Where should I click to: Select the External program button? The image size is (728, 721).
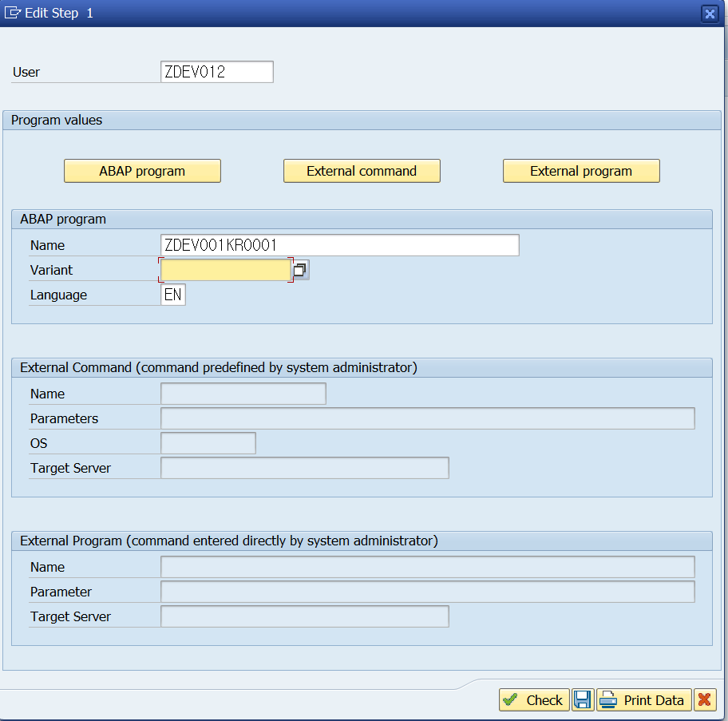[581, 171]
